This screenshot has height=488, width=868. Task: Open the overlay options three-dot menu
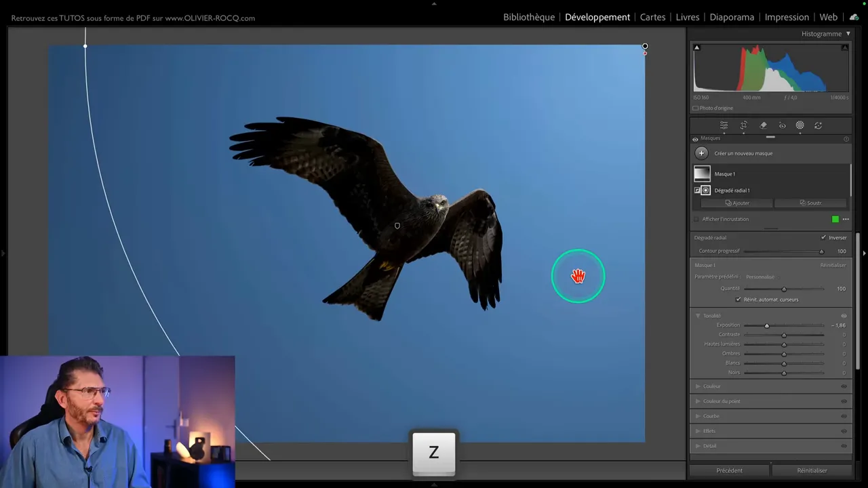coord(846,220)
